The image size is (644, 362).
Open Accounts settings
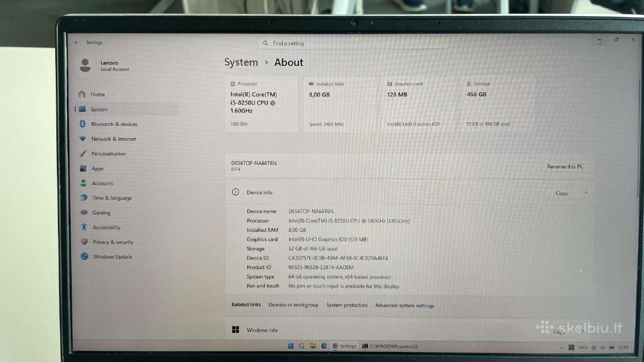[x=102, y=183]
